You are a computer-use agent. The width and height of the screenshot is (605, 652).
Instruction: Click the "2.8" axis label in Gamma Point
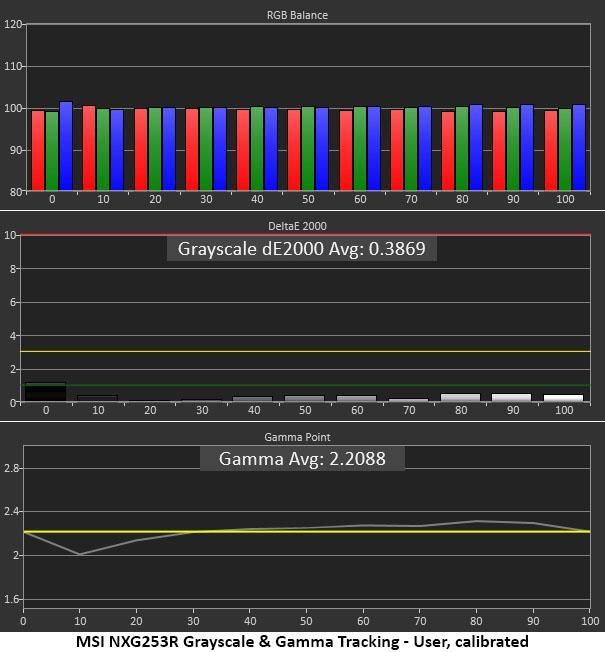(x=11, y=469)
